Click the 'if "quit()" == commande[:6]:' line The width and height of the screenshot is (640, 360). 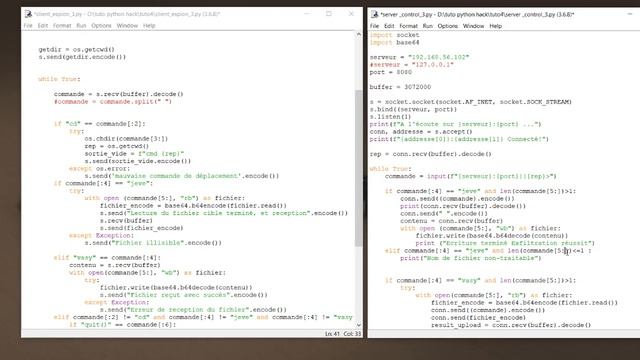coord(122,324)
